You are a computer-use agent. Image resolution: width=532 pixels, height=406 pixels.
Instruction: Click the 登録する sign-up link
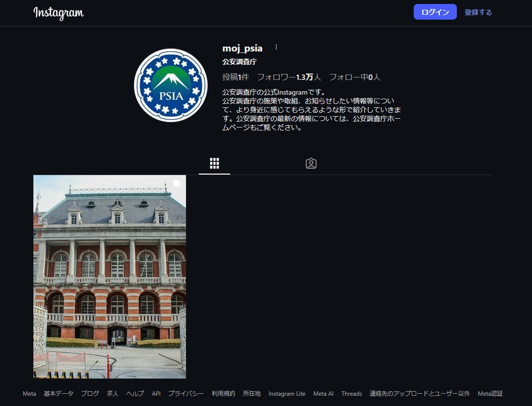pos(478,12)
